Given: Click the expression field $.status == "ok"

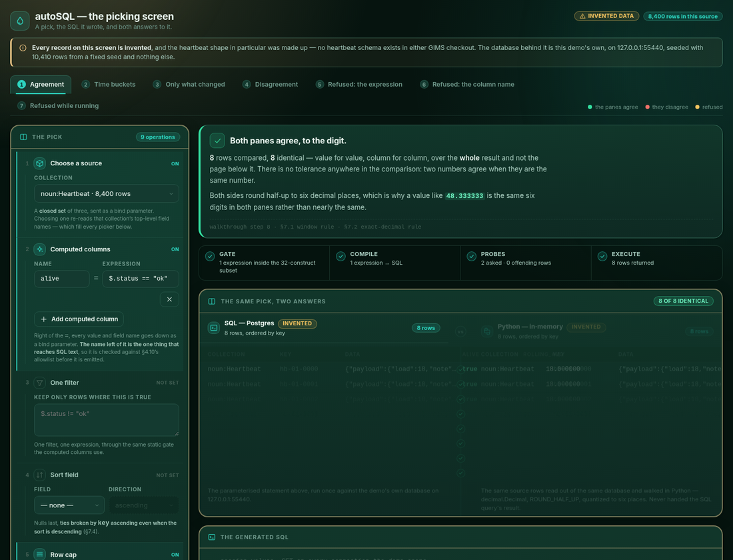Looking at the screenshot, I should [x=141, y=279].
